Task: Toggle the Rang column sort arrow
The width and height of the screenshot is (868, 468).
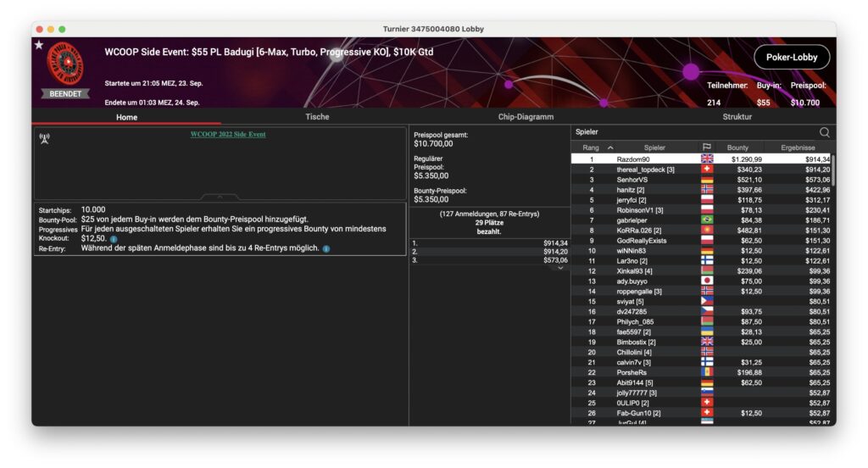Action: tap(610, 148)
